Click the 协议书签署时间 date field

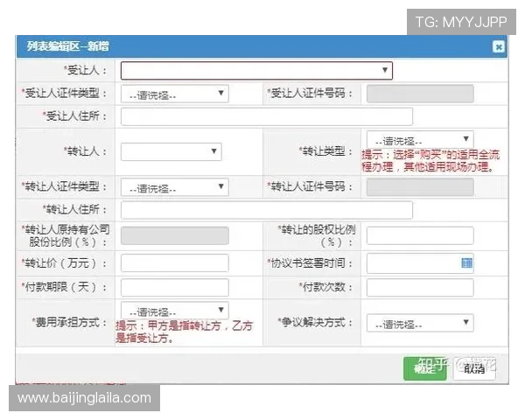point(420,263)
